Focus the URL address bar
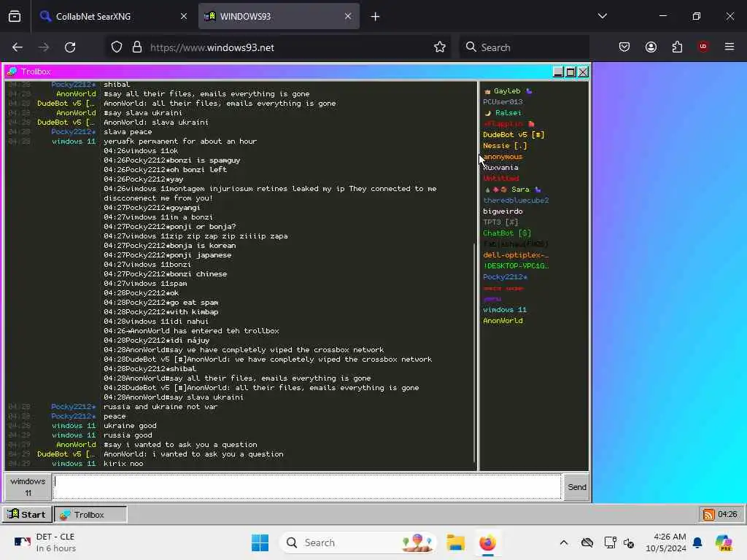The image size is (747, 560). pyautogui.click(x=279, y=47)
